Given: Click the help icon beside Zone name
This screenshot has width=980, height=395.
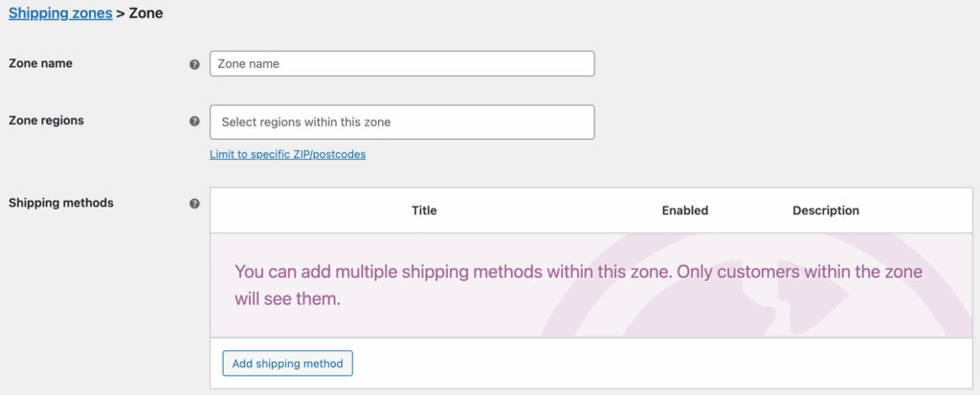Looking at the screenshot, I should point(195,65).
